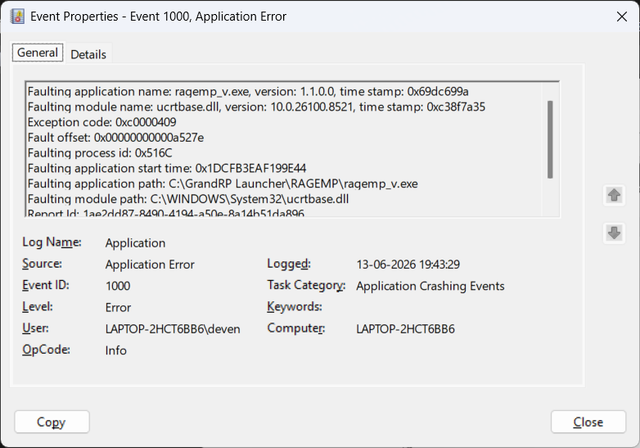Viewport: 640px width, 448px height.
Task: Click the Faulting application path line
Action: (222, 184)
